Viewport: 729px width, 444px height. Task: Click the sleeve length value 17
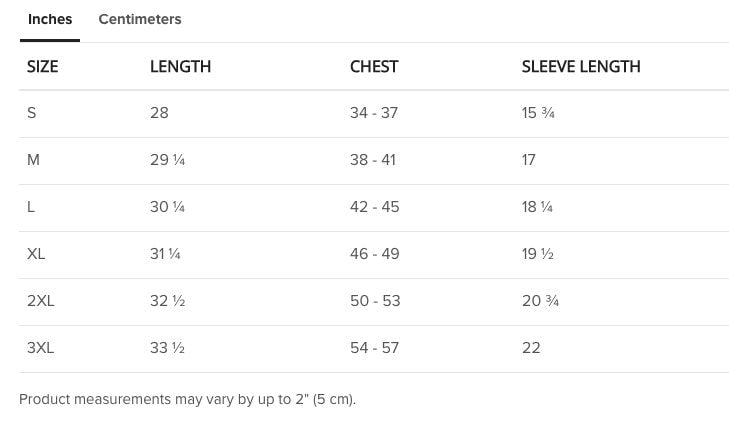click(x=529, y=160)
